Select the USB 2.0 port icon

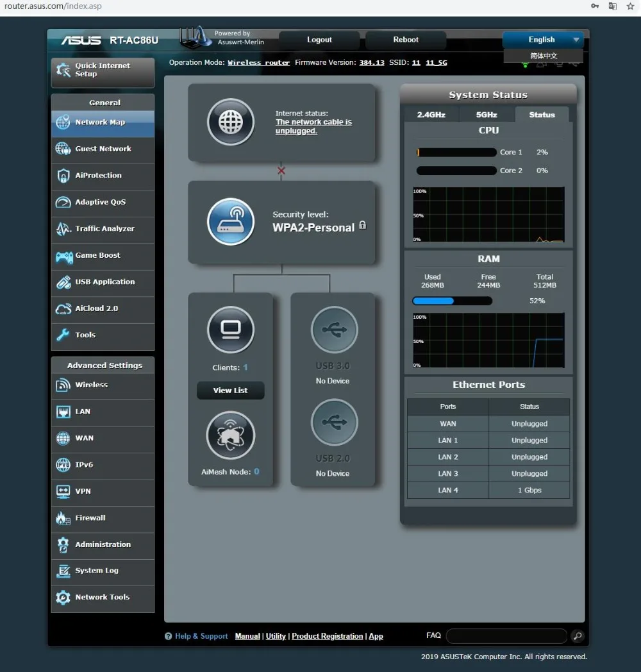click(x=334, y=422)
